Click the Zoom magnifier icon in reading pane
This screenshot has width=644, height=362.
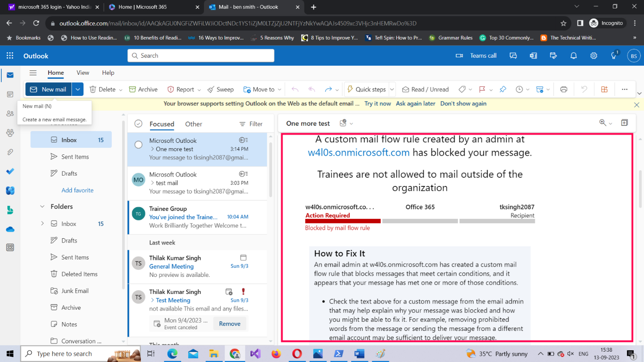(x=603, y=123)
